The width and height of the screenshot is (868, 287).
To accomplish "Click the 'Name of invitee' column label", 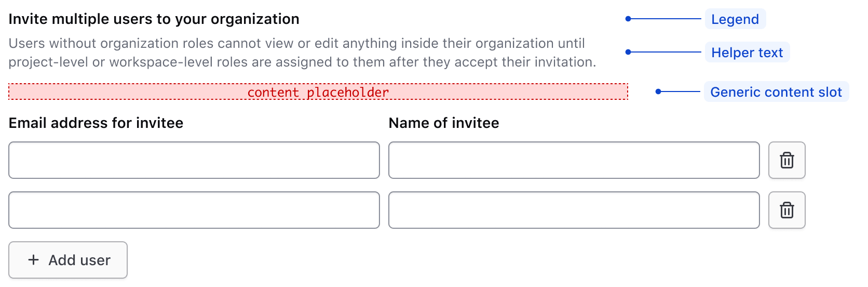I will [x=444, y=123].
